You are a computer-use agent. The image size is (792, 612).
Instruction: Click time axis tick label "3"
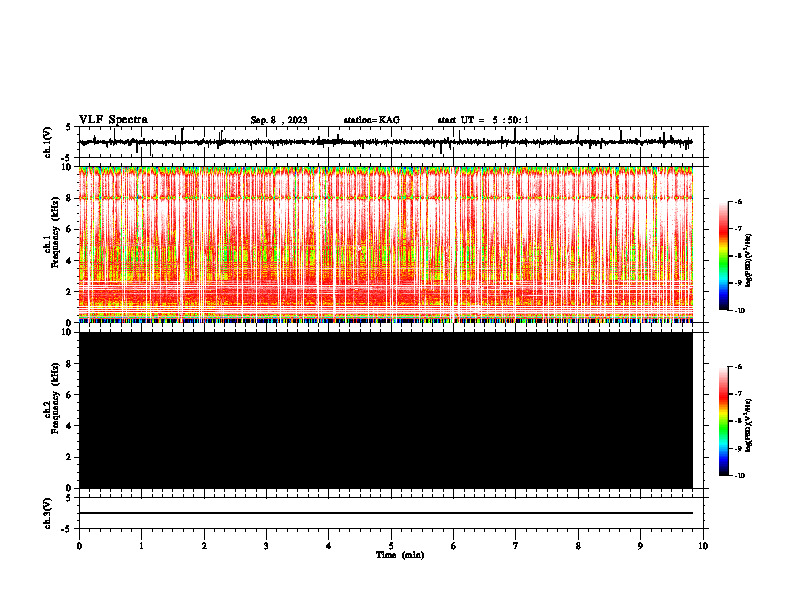coord(266,546)
